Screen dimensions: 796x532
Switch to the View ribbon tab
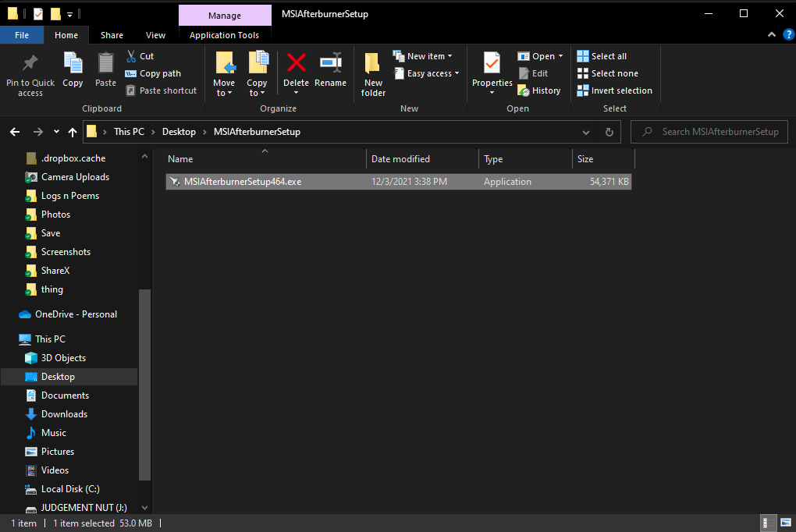click(x=155, y=35)
